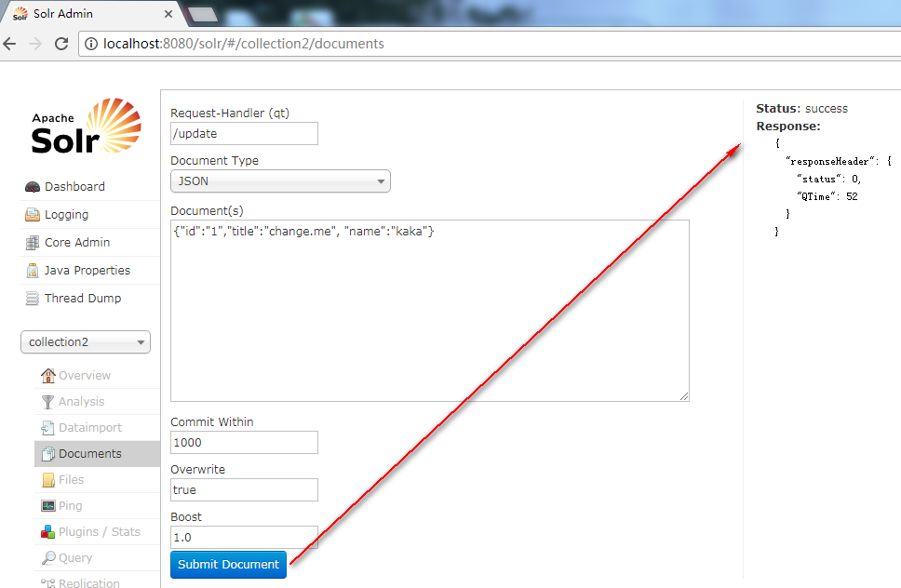Click the Logging notepad icon
The image size is (901, 588).
(x=33, y=215)
